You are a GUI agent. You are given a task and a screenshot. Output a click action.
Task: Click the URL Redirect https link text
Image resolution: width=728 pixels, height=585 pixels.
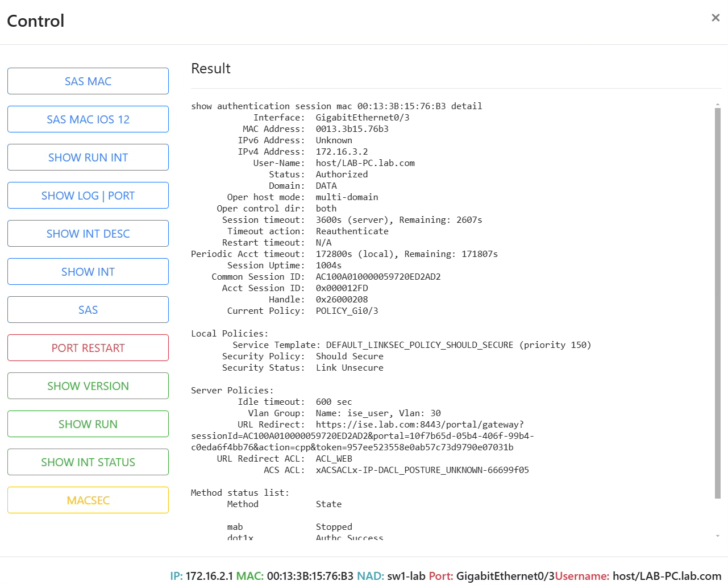(x=363, y=436)
